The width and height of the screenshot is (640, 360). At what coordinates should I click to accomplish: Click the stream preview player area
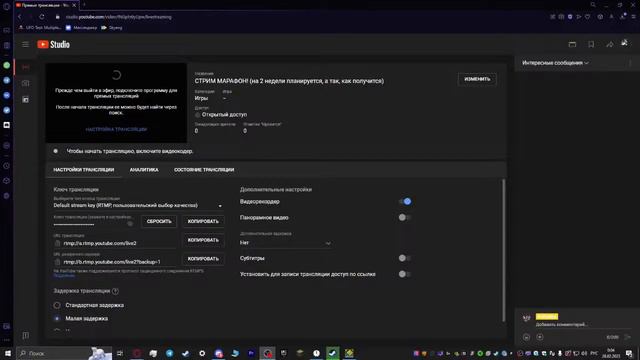click(116, 102)
